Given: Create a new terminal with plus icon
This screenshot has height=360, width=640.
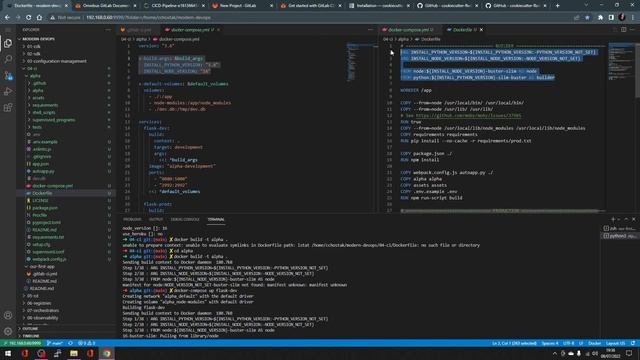Looking at the screenshot, I should [x=613, y=219].
